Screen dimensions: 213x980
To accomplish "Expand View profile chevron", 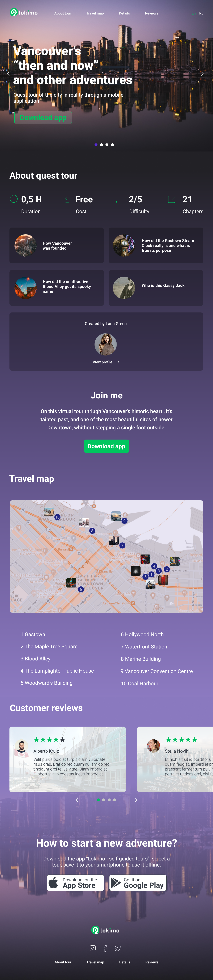I will 119,362.
